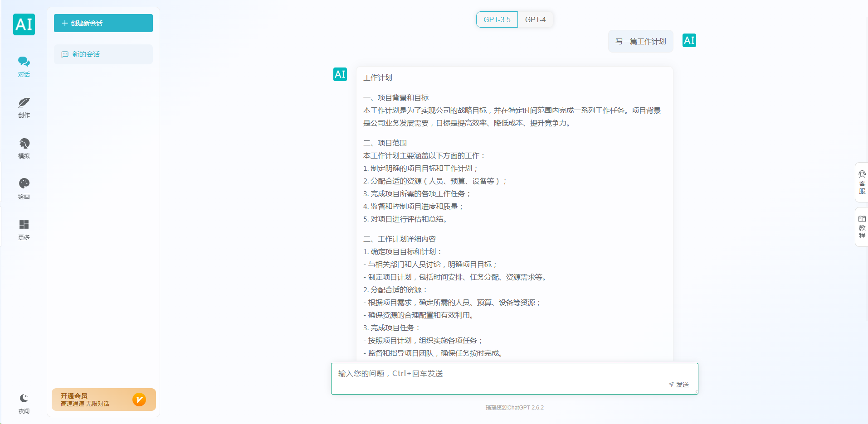Open the 更多 more section
This screenshot has height=424, width=868.
(x=24, y=230)
